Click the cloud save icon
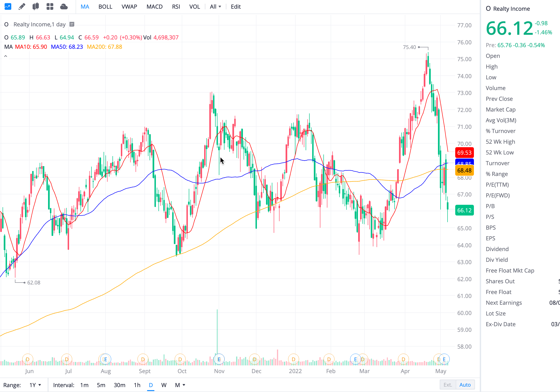The width and height of the screenshot is (560, 392). 64,7
